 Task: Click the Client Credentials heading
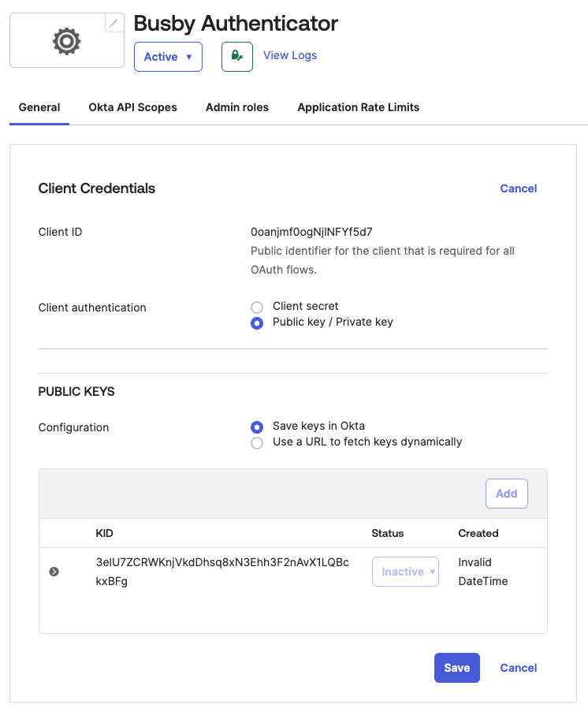point(97,188)
